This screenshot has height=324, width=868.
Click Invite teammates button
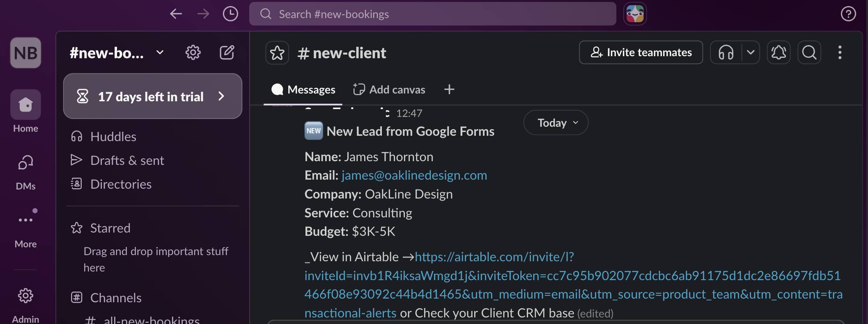pyautogui.click(x=641, y=52)
